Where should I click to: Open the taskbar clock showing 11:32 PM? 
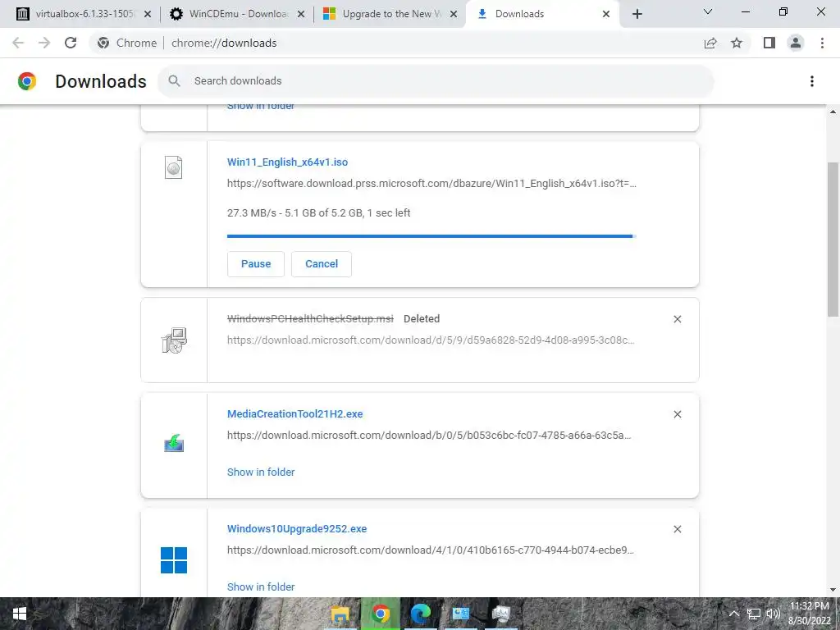[810, 614]
